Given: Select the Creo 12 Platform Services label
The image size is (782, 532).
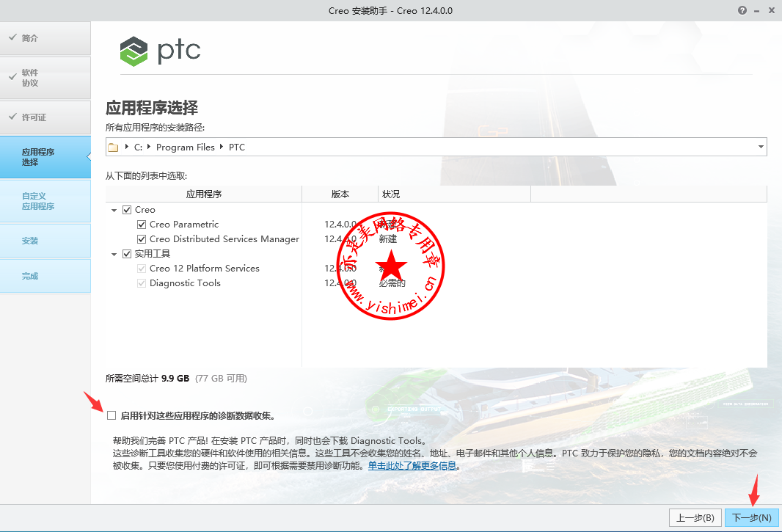Looking at the screenshot, I should coord(205,269).
